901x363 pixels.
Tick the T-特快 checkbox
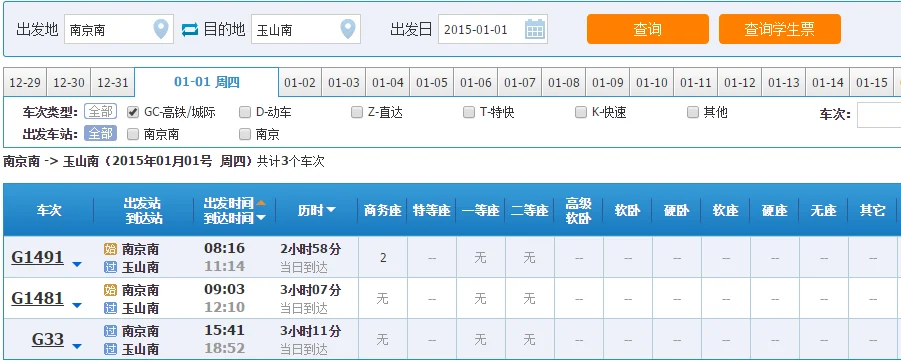[x=469, y=112]
